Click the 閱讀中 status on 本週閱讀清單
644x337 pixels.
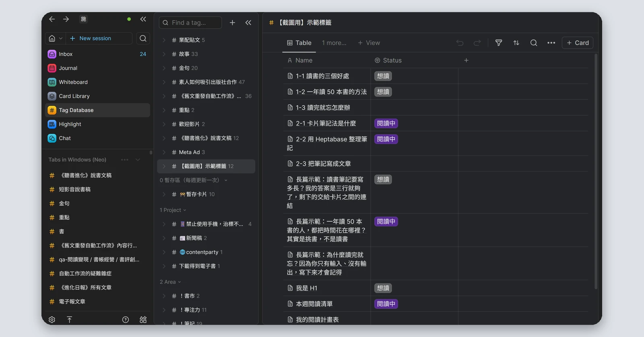[x=386, y=304]
